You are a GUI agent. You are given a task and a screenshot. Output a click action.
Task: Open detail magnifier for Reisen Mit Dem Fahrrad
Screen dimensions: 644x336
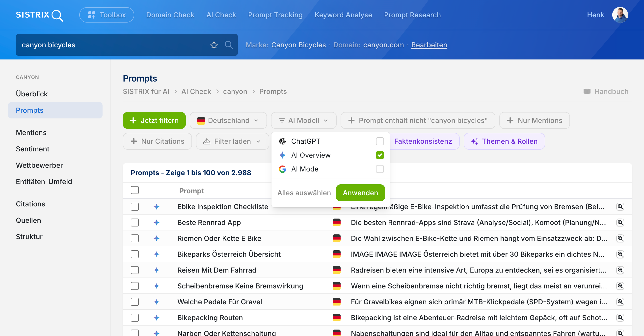(620, 270)
